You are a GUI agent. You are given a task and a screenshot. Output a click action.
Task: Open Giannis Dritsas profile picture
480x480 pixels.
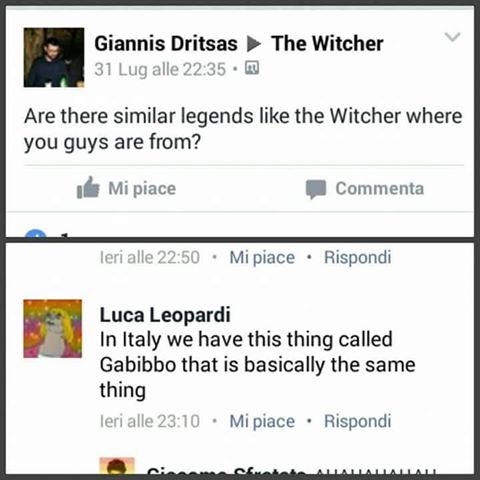(54, 57)
